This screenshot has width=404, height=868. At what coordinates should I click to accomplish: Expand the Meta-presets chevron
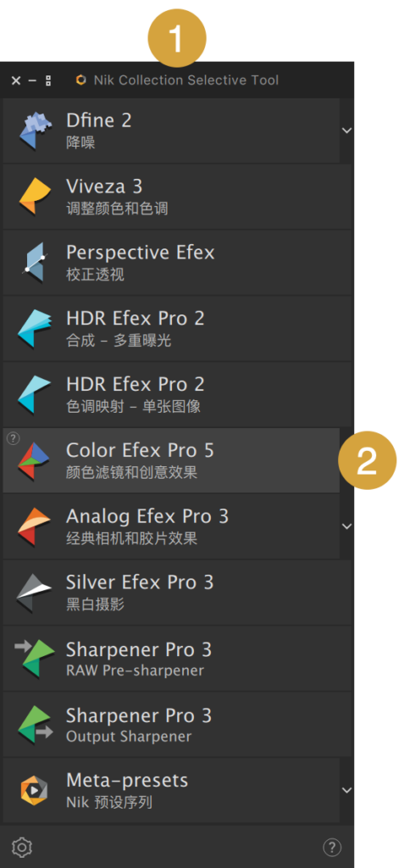pos(347,791)
